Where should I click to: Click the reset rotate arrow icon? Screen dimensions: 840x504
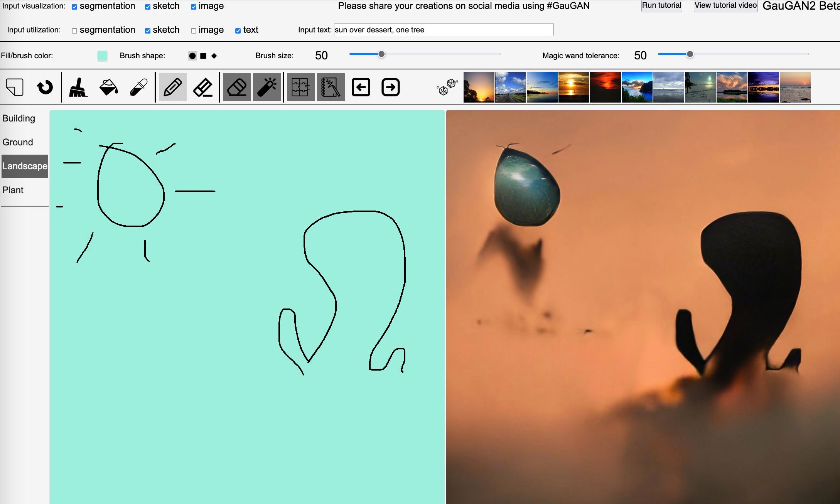(45, 87)
